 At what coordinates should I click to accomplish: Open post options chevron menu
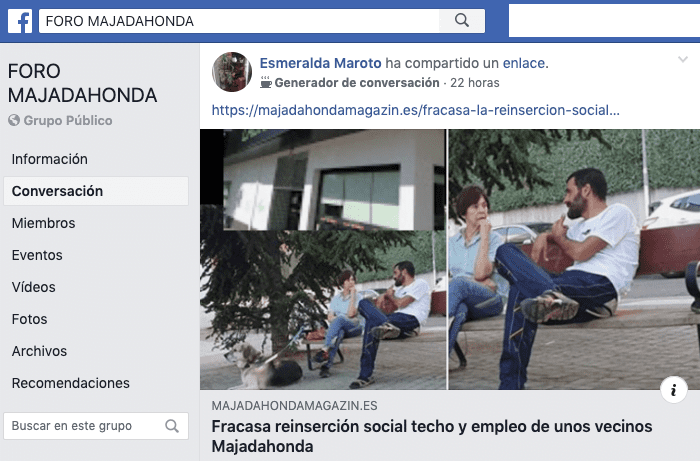(683, 59)
